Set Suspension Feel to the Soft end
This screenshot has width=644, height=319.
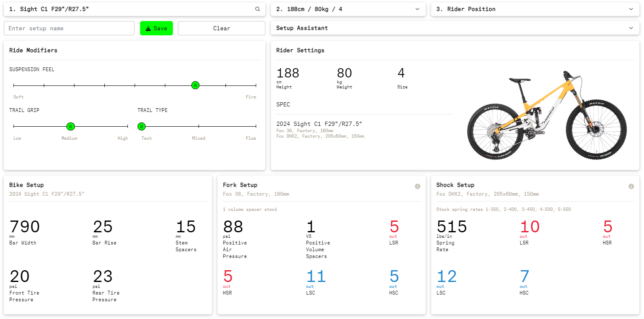[x=14, y=85]
